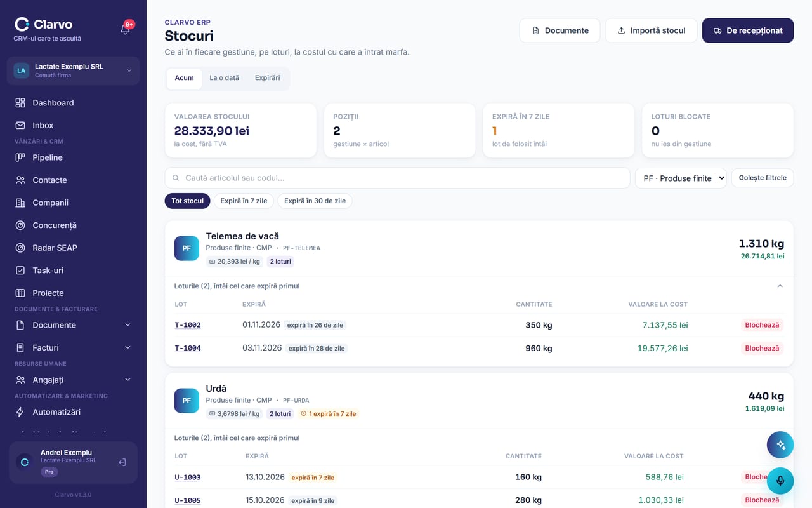Select the "Expiră în 30 de zile" filter chip

315,201
